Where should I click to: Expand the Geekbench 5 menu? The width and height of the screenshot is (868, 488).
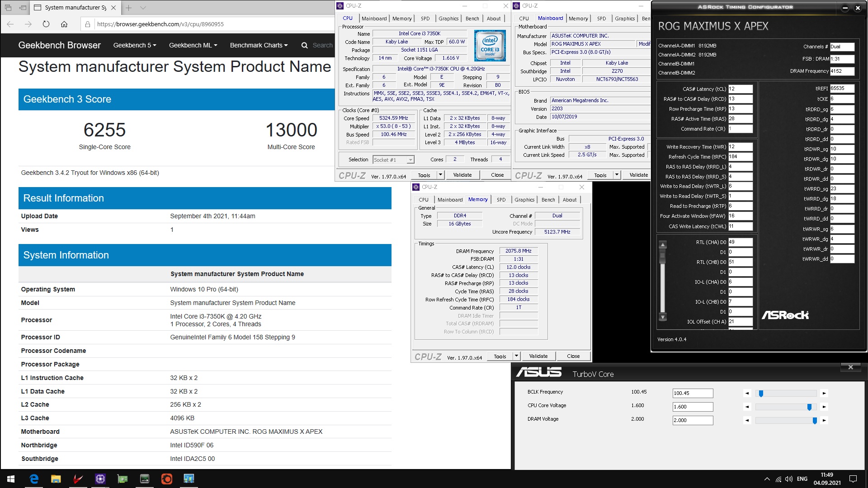coord(135,45)
